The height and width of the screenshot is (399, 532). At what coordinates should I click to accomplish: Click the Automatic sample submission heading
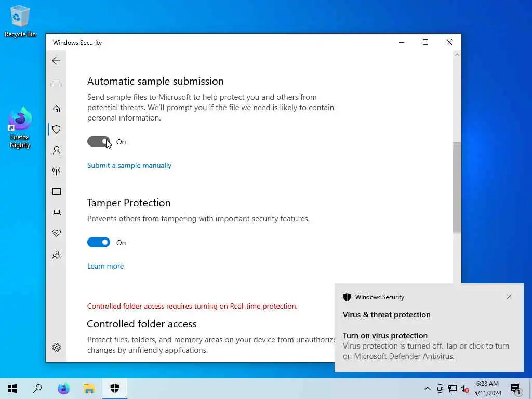(155, 81)
